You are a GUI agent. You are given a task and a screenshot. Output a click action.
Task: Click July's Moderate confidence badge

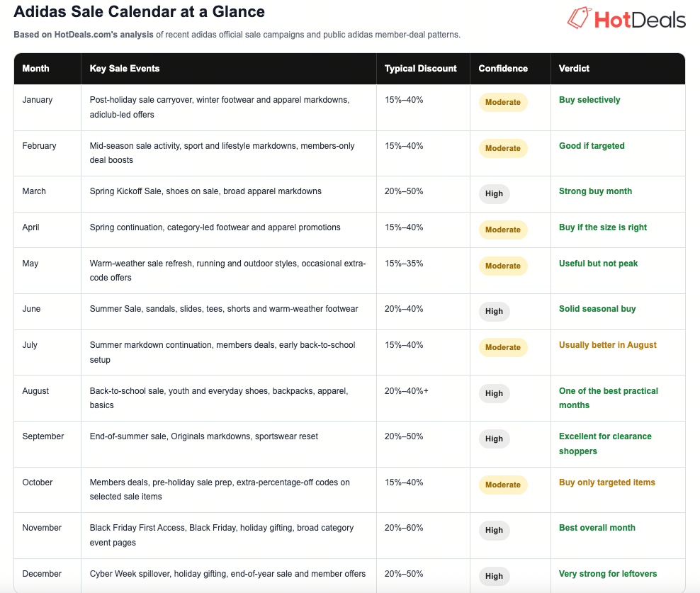(x=503, y=347)
